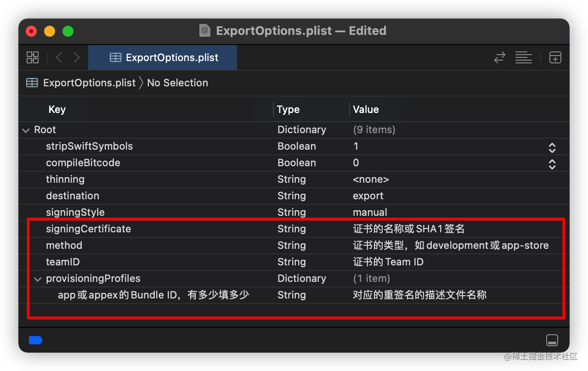Select the signingCertificate key
Image resolution: width=588 pixels, height=371 pixels.
88,229
